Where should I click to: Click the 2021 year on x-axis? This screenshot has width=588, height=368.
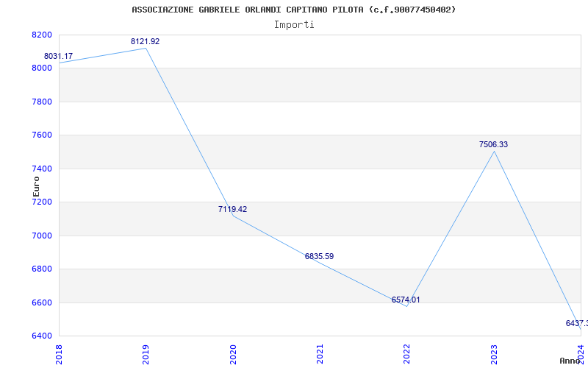coord(320,354)
